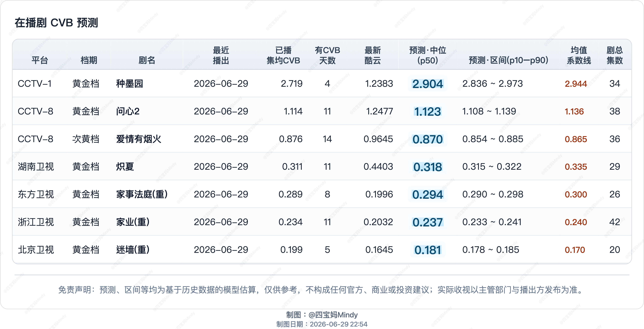The width and height of the screenshot is (644, 329).
Task: Click the red mean value 0.335
Action: pos(576,167)
